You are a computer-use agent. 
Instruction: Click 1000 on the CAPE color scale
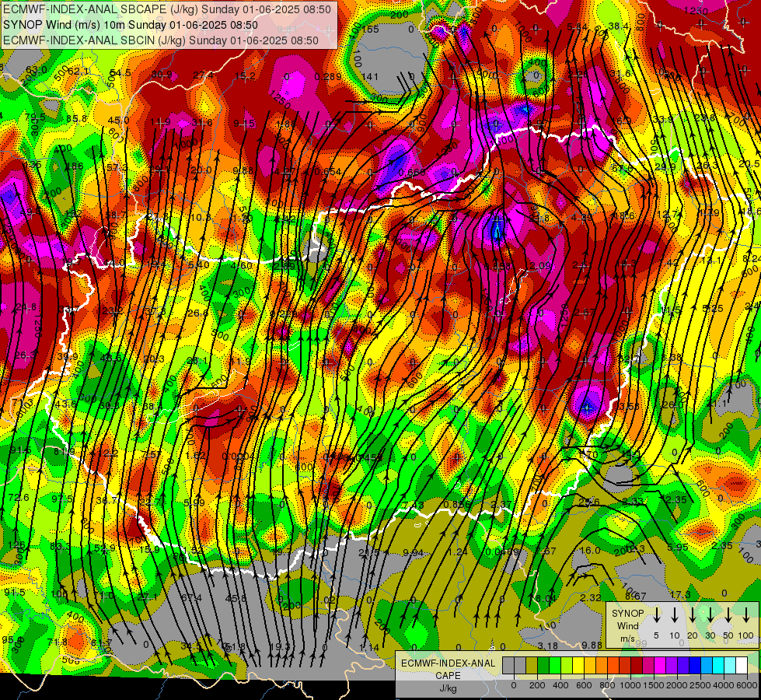[x=630, y=685]
